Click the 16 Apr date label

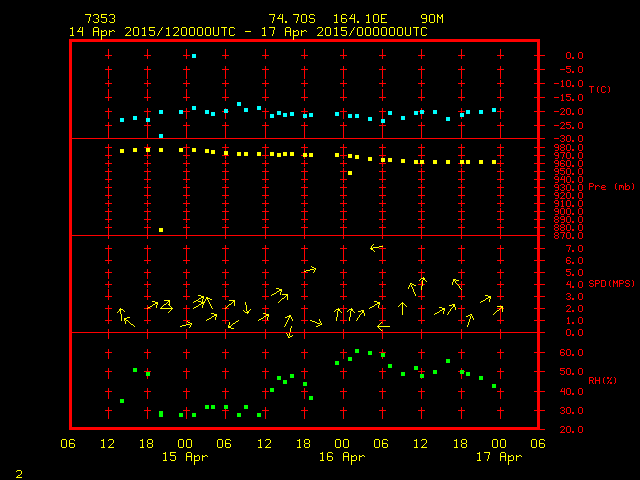pyautogui.click(x=341, y=457)
